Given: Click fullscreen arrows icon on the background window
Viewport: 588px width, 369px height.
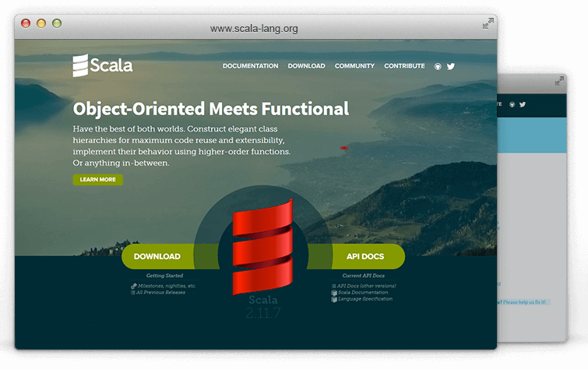Looking at the screenshot, I should pos(559,81).
